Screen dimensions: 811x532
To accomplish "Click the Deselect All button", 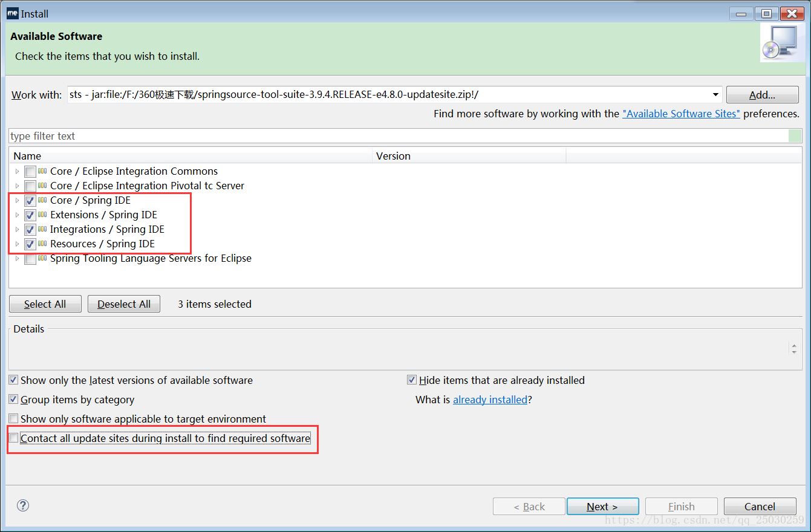I will click(124, 304).
